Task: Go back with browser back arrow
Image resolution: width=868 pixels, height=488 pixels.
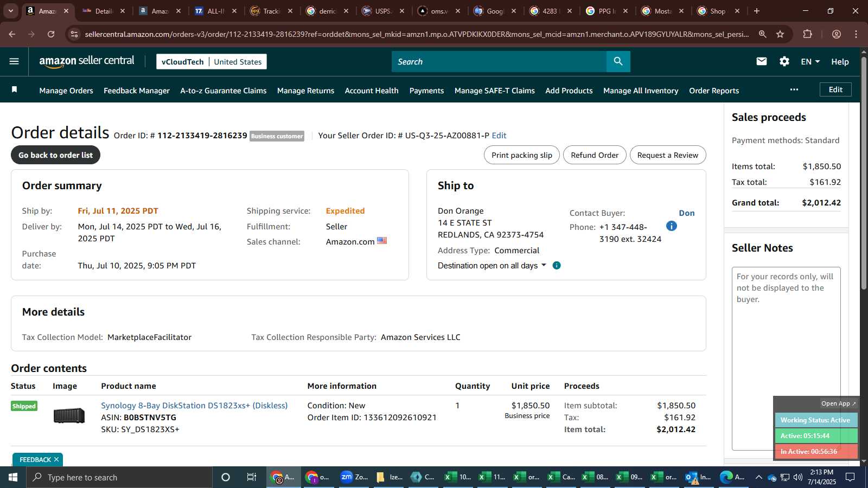Action: click(12, 34)
